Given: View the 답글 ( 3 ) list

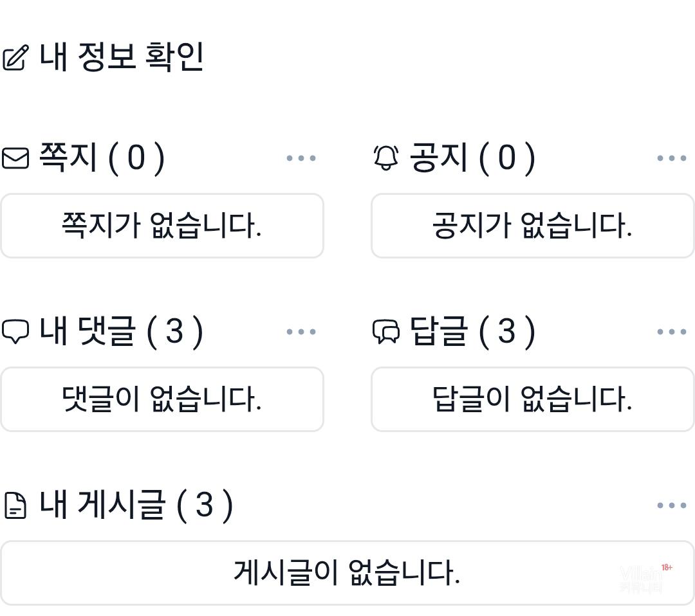Looking at the screenshot, I should pos(472,331).
